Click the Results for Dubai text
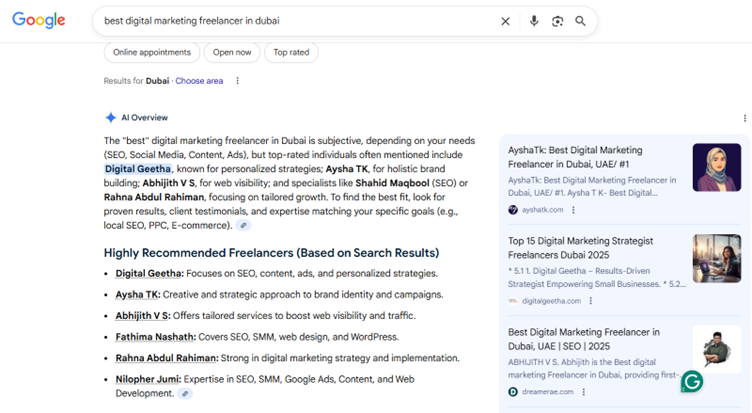 point(137,81)
